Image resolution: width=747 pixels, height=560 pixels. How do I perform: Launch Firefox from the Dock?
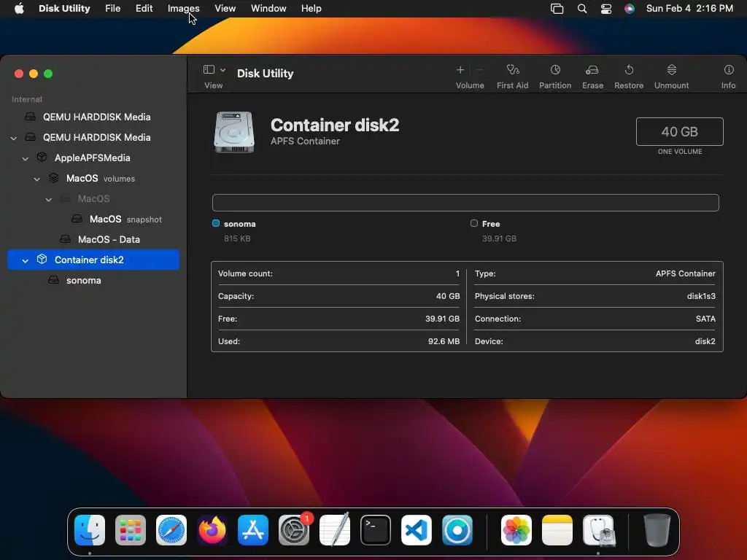point(212,530)
